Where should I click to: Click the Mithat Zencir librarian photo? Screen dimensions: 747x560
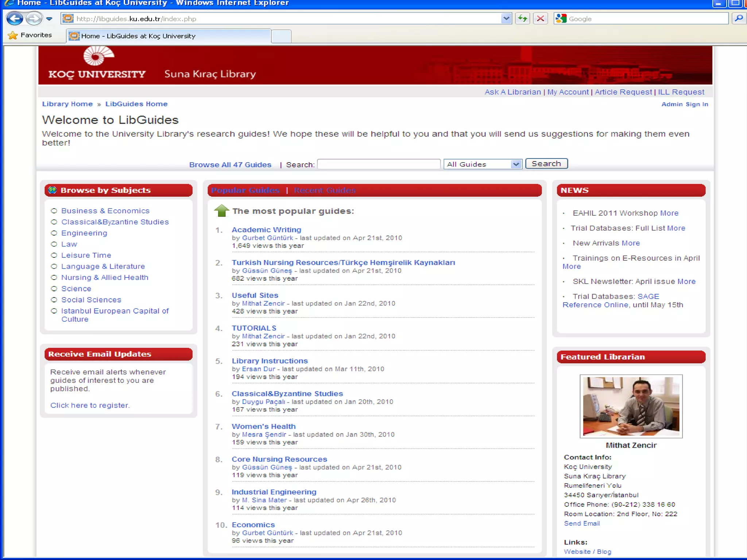pos(631,406)
